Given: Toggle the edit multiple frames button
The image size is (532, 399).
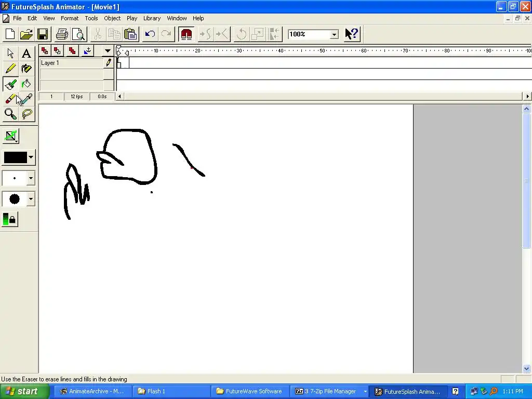Looking at the screenshot, I should (x=72, y=51).
